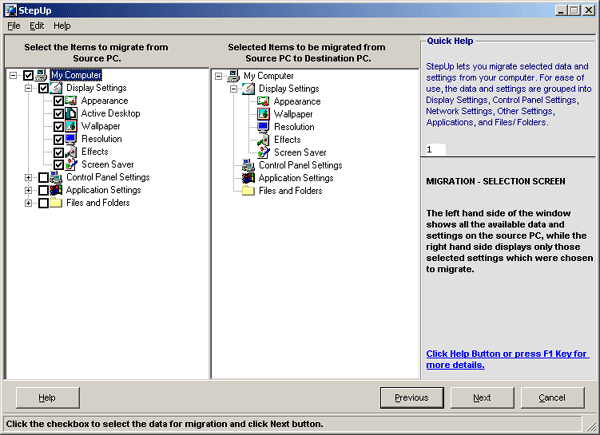This screenshot has width=600, height=435.
Task: Go back with the Previous button
Action: 412,398
